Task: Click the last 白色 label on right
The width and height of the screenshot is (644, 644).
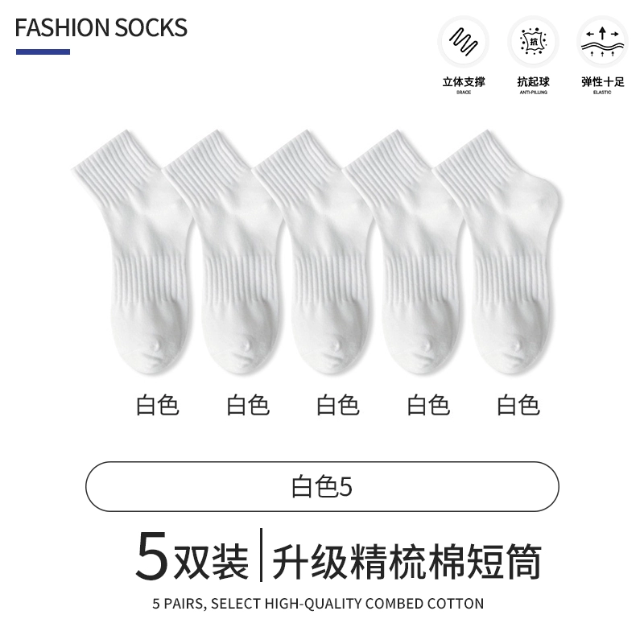Action: (518, 405)
